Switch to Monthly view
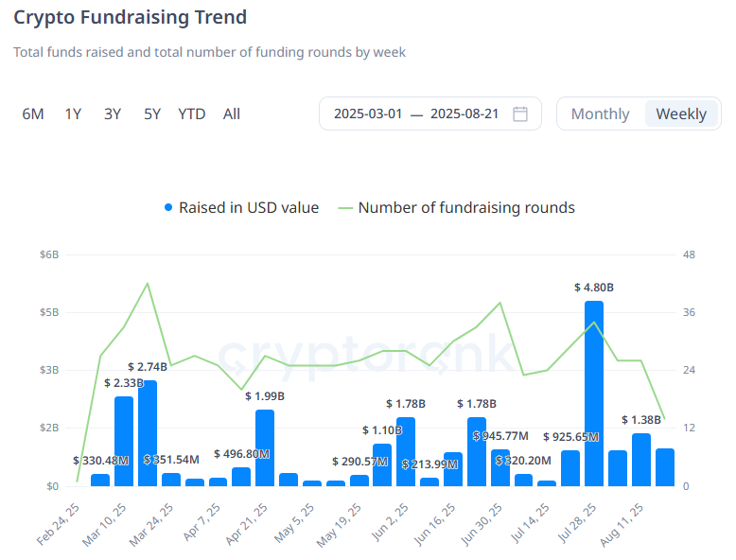The width and height of the screenshot is (736, 560). [x=600, y=114]
